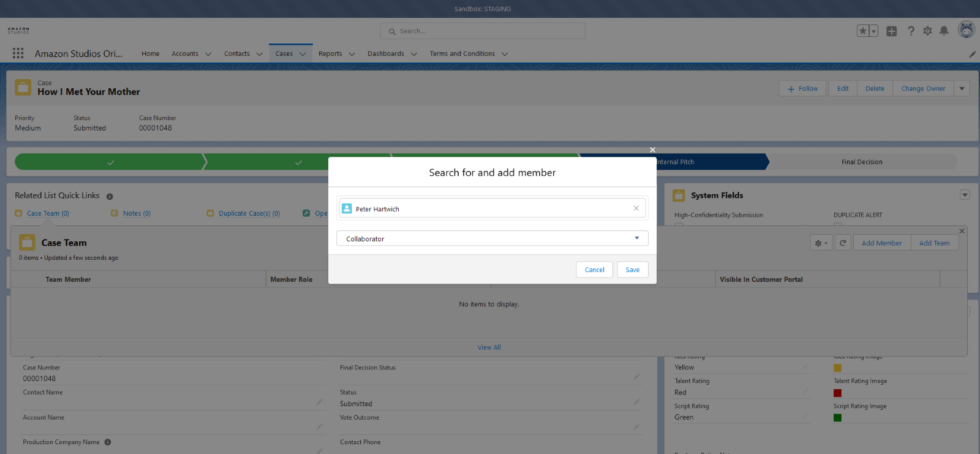Click the System Fields section icon

[679, 195]
